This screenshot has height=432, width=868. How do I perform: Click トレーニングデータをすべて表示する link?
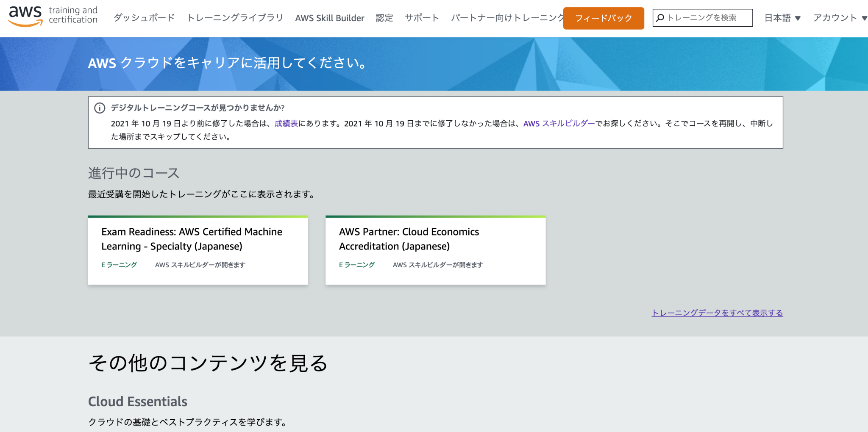(x=717, y=313)
